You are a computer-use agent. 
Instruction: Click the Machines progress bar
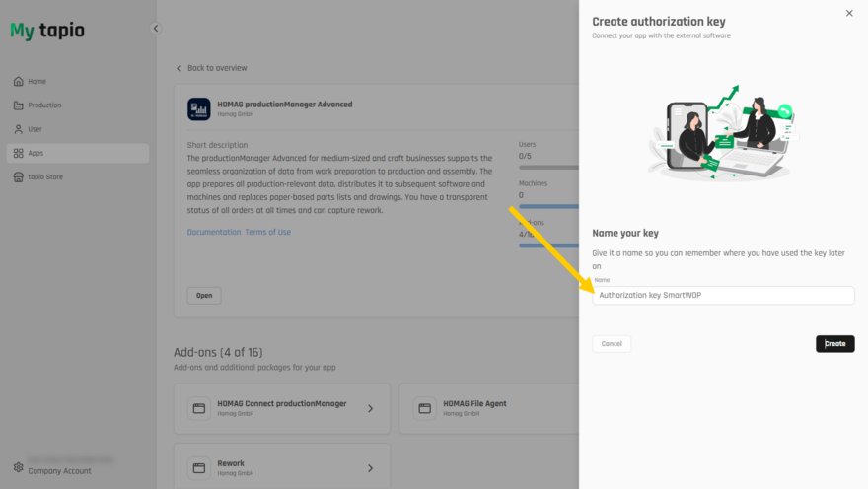coord(548,206)
